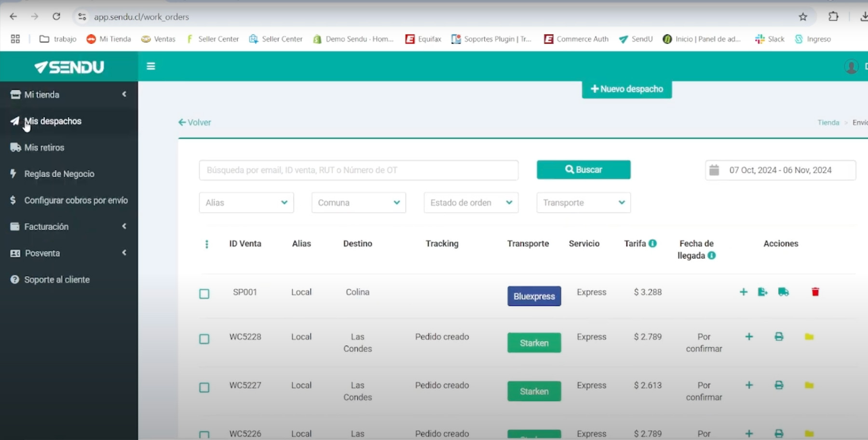Open the three-dot column options menu
Image resolution: width=868 pixels, height=440 pixels.
207,244
